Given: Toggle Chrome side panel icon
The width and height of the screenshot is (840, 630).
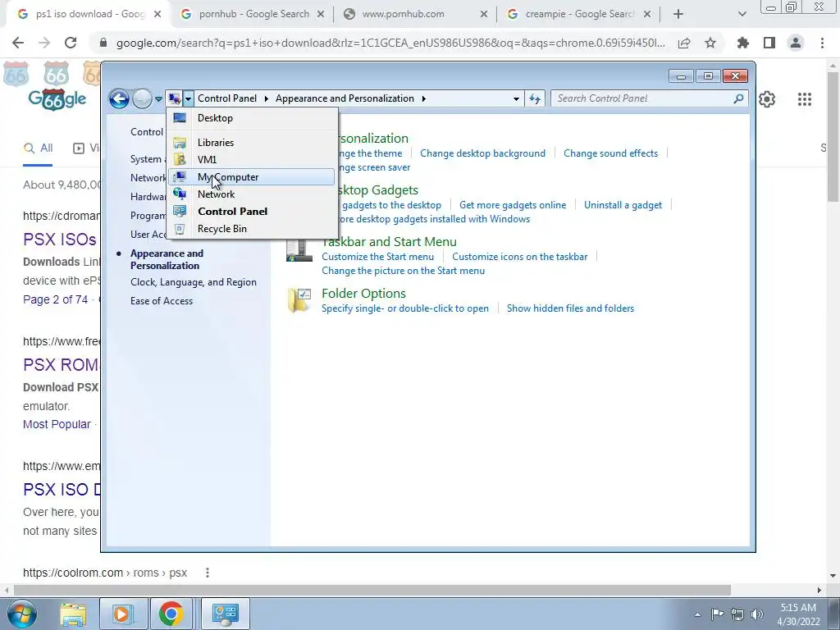Looking at the screenshot, I should tap(769, 43).
